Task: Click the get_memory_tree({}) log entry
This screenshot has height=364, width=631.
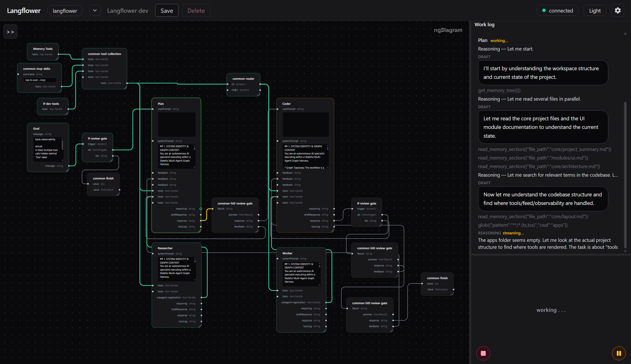Action: click(499, 90)
